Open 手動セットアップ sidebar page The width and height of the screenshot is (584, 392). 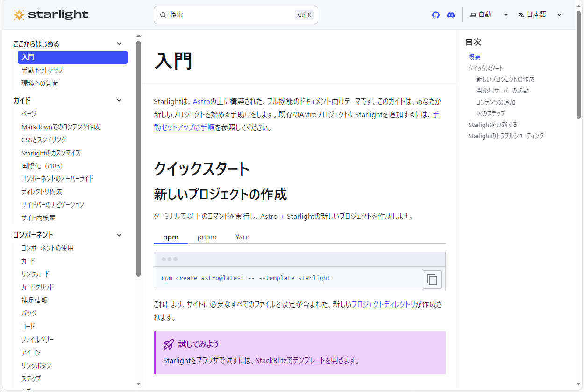pos(42,70)
